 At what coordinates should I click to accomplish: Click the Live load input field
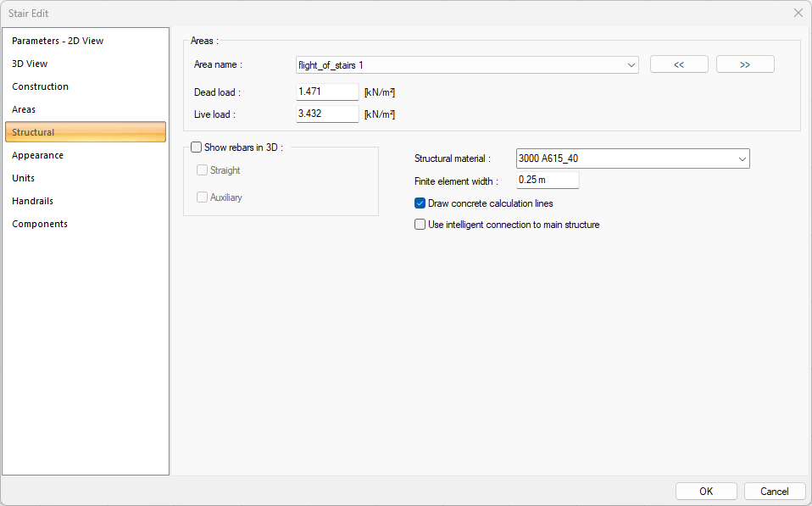click(327, 114)
